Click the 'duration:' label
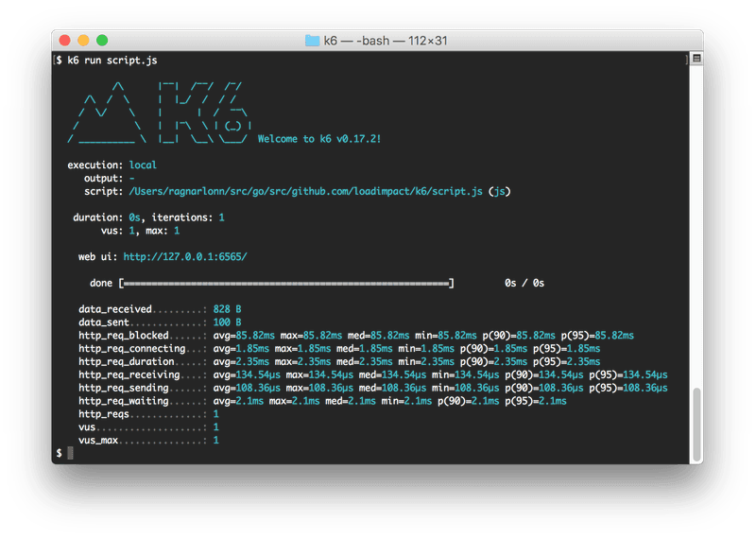The image size is (756, 539). click(98, 217)
